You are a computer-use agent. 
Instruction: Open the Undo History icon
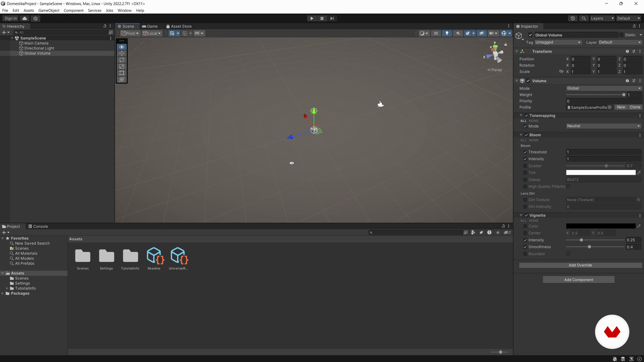(x=573, y=18)
